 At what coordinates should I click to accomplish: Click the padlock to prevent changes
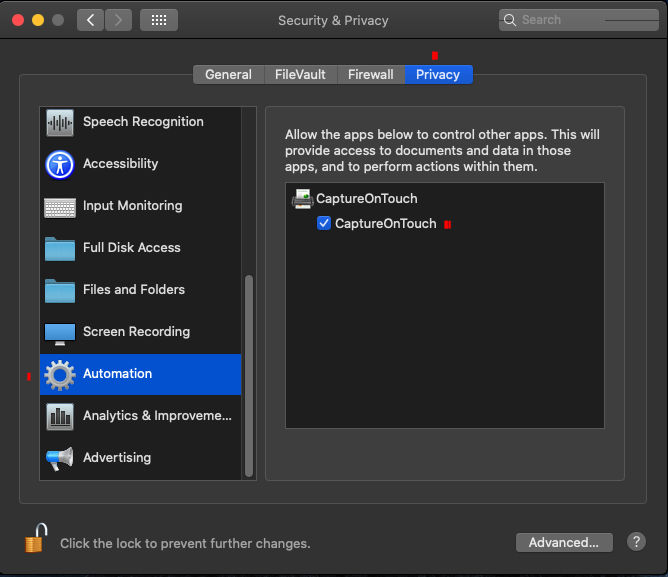[x=36, y=539]
